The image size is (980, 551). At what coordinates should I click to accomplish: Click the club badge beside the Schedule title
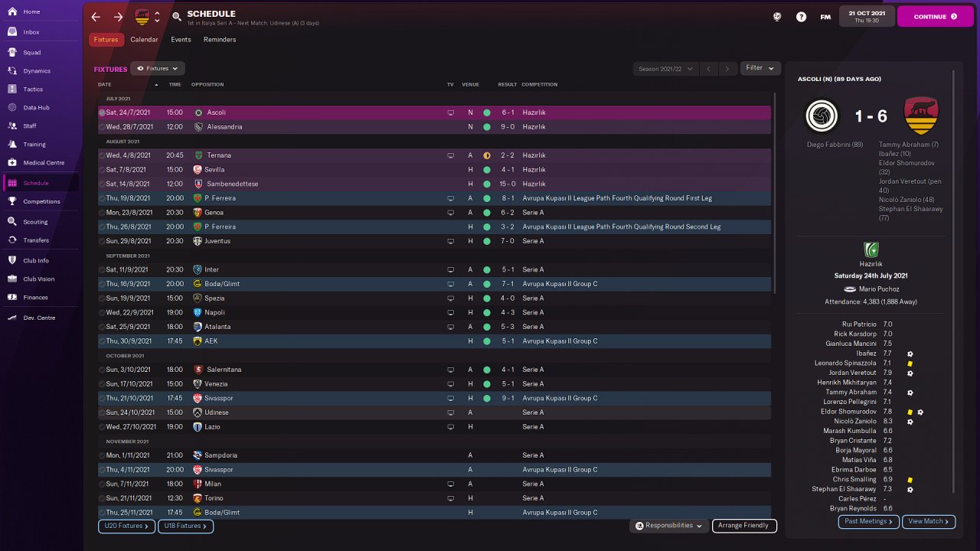coord(142,17)
